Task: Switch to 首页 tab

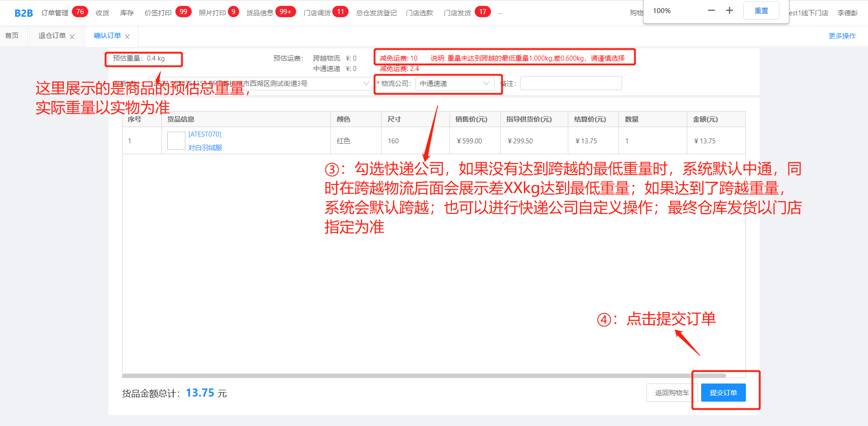Action: pyautogui.click(x=12, y=36)
